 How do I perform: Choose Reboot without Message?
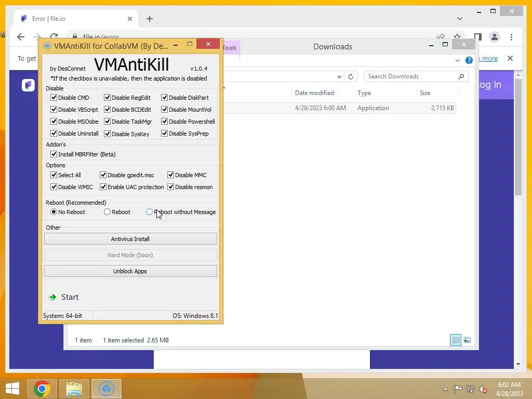click(149, 212)
